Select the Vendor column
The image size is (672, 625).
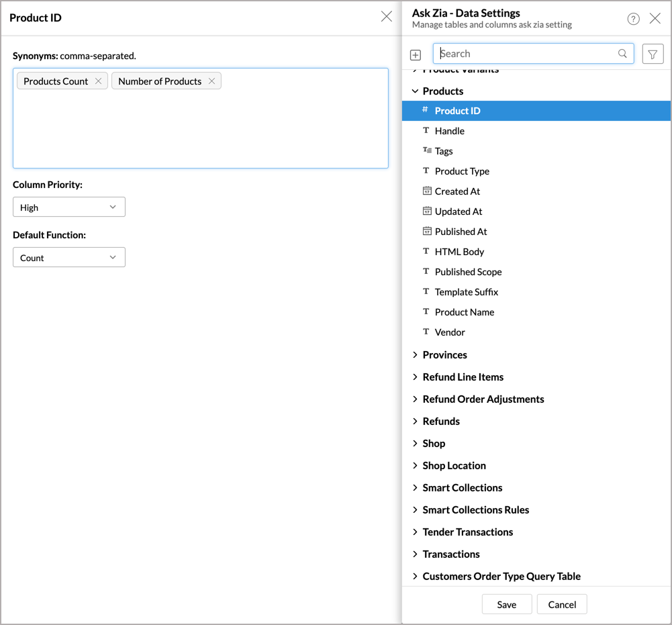pos(450,332)
